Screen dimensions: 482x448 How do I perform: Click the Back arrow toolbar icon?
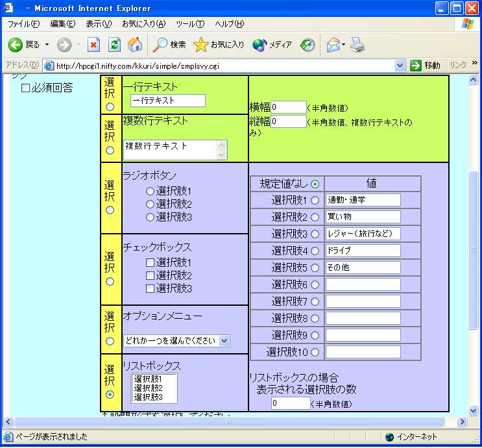pos(16,45)
